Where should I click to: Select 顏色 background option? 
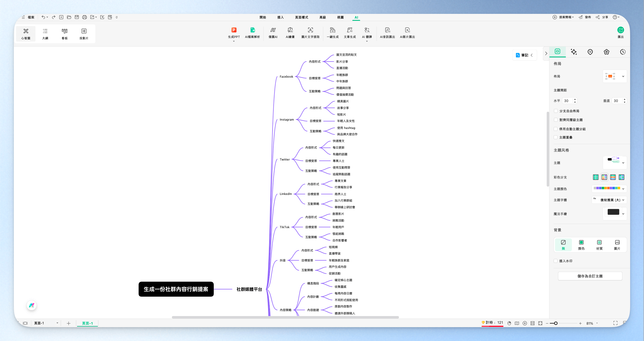[581, 245]
